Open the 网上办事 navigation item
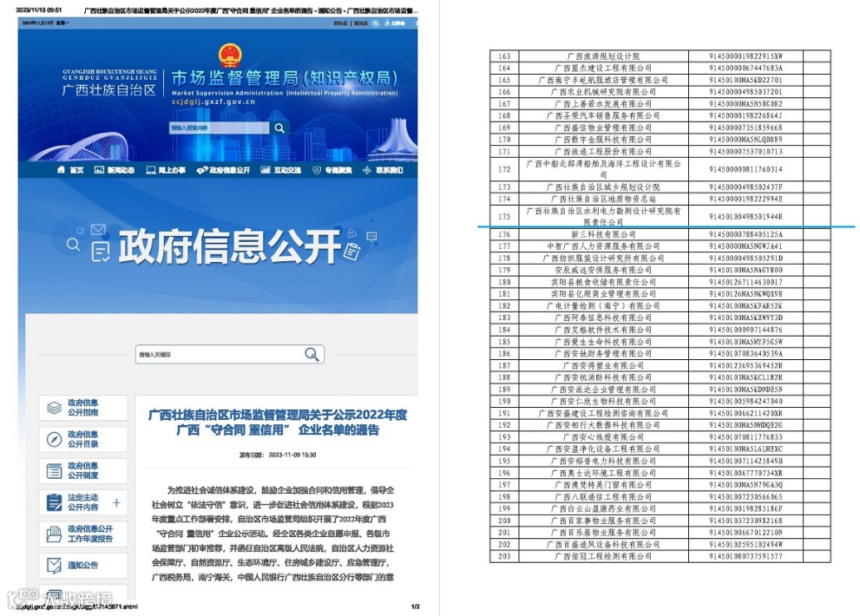Viewport: 860px width, 616px height. 172,170
